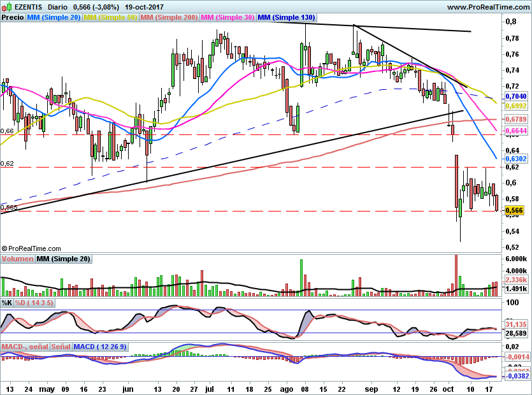
Task: Click the www.ProRealTime.com link
Action: coord(488,7)
